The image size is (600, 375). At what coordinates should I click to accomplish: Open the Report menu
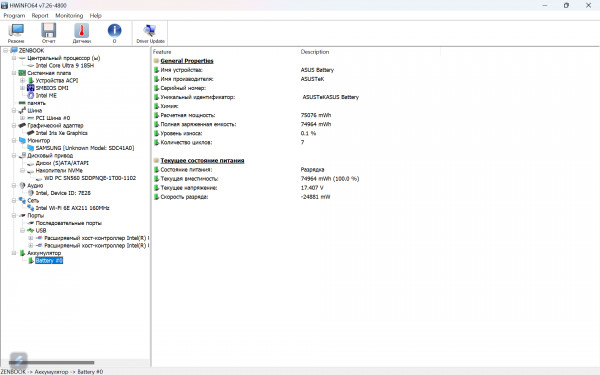click(40, 16)
